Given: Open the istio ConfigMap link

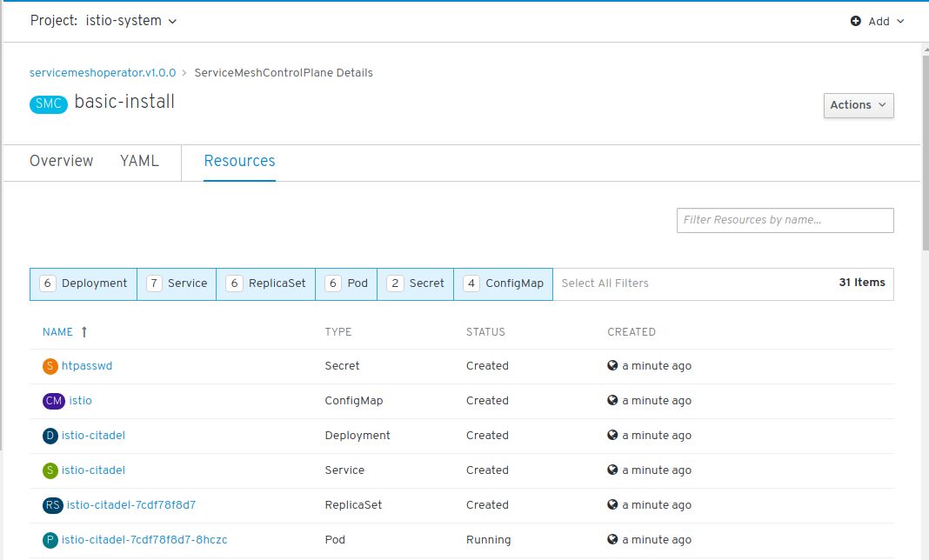Looking at the screenshot, I should [81, 401].
